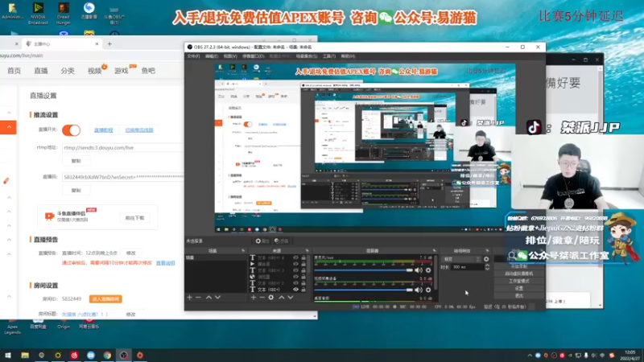The width and height of the screenshot is (644, 362).
Task: Adjust the transition 时长 duration stepper
Action: 487,267
